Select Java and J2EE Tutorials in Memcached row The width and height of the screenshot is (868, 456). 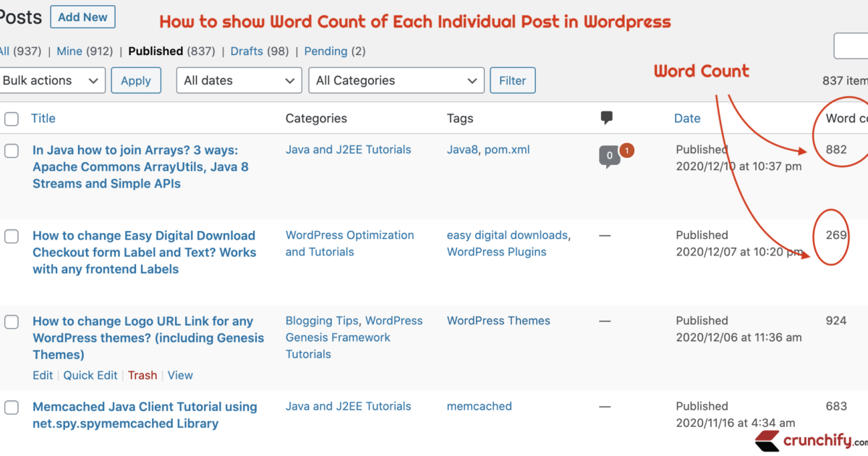349,407
